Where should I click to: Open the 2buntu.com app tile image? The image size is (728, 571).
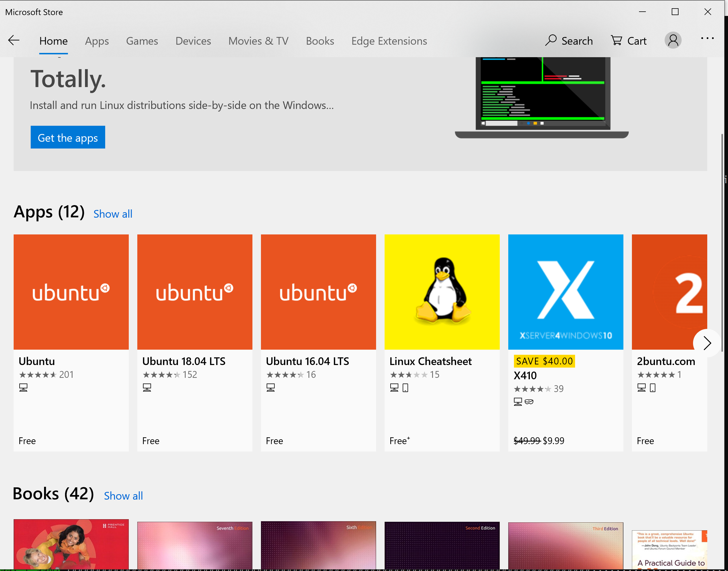coord(669,292)
